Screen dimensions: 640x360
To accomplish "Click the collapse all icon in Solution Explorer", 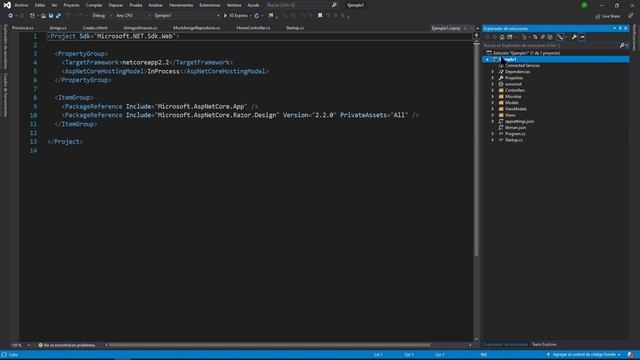I will point(542,37).
